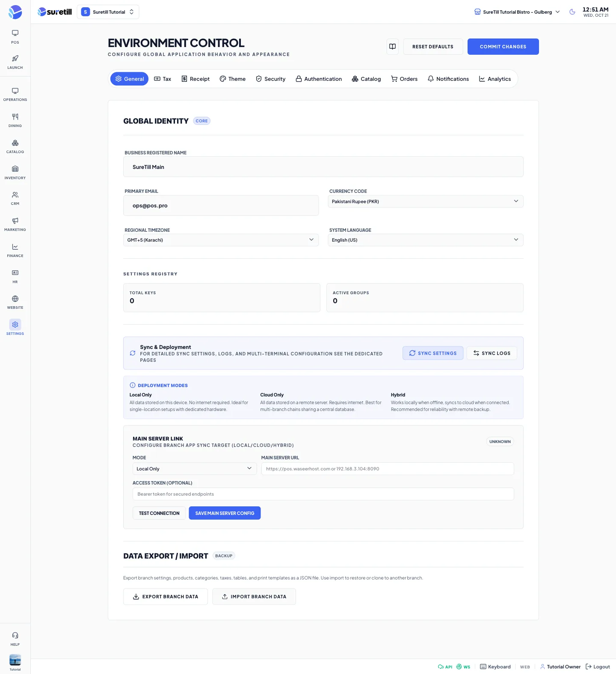Image resolution: width=616 pixels, height=674 pixels.
Task: Open the Mode dropdown showing Local Only
Action: 195,469
